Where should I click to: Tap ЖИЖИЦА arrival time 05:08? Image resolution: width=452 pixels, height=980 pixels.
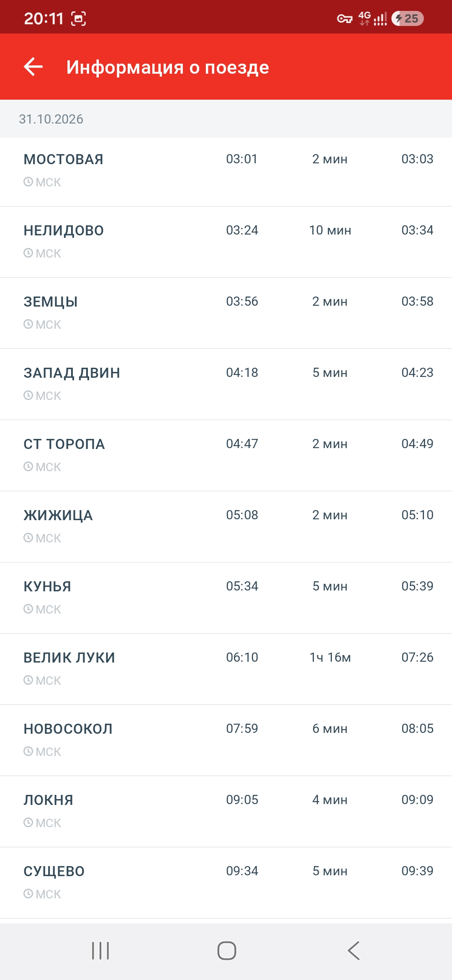pos(242,515)
